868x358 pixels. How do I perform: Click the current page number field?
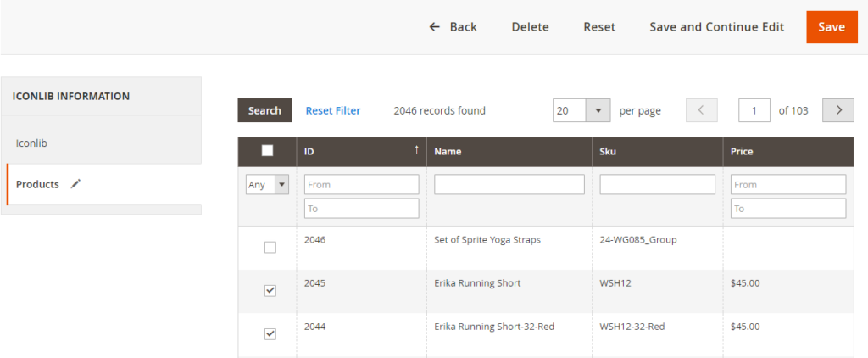click(x=754, y=110)
